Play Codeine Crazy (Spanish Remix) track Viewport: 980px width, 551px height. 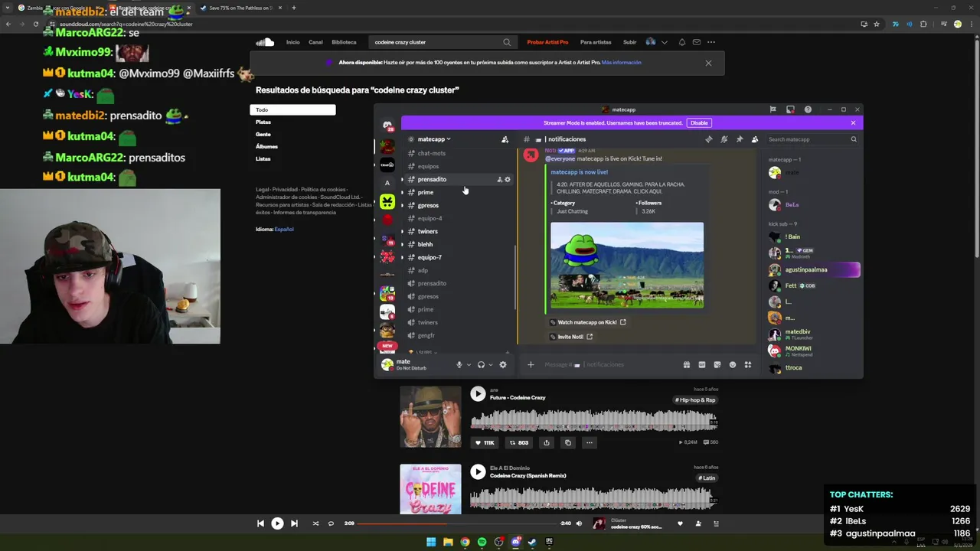pyautogui.click(x=478, y=471)
